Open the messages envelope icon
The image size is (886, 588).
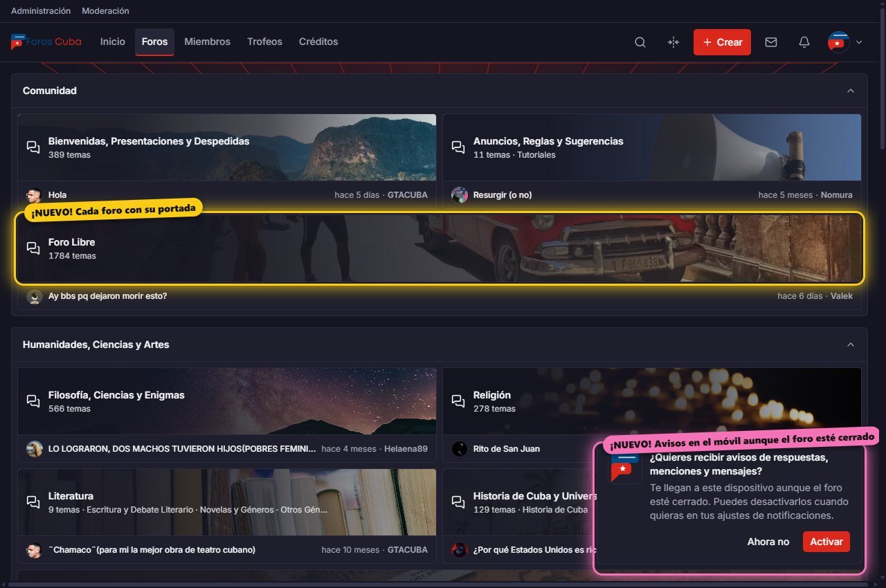pyautogui.click(x=771, y=42)
